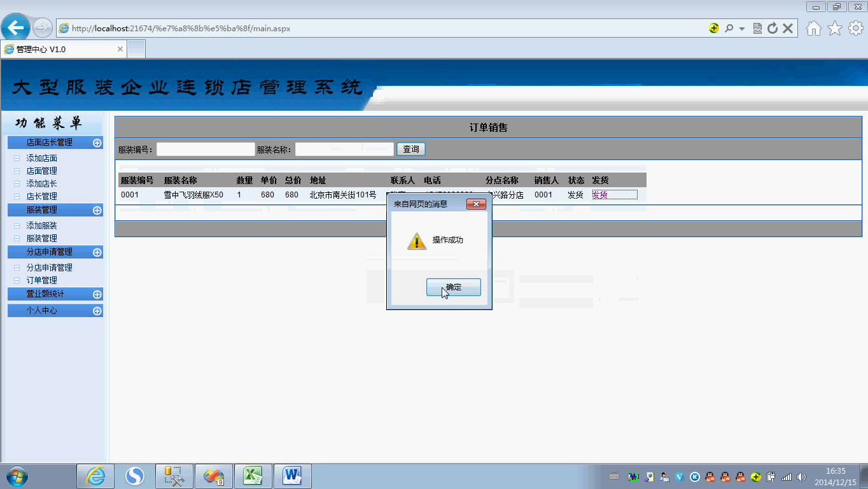Click blue V tray icon
Screen dimensions: 868x489
pos(680,476)
